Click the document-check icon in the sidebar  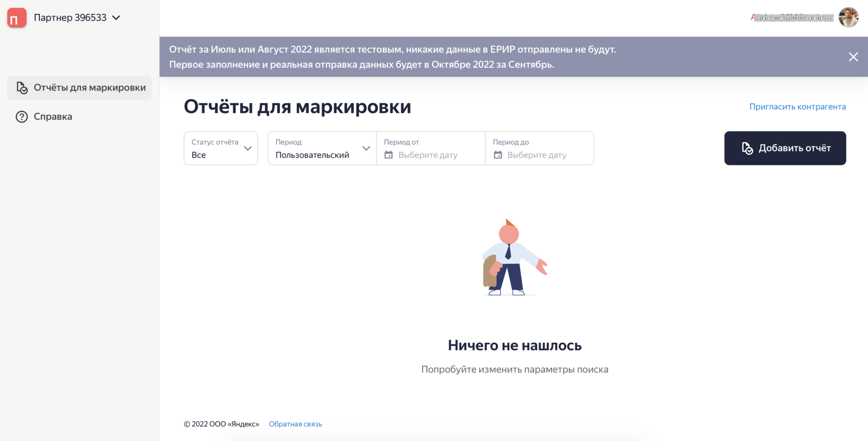(22, 88)
